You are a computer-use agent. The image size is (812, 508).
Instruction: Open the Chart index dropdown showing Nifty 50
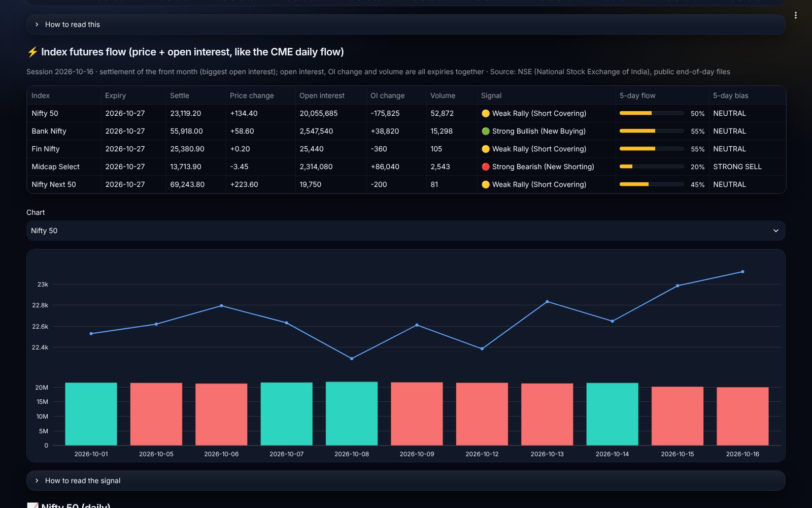pos(405,231)
